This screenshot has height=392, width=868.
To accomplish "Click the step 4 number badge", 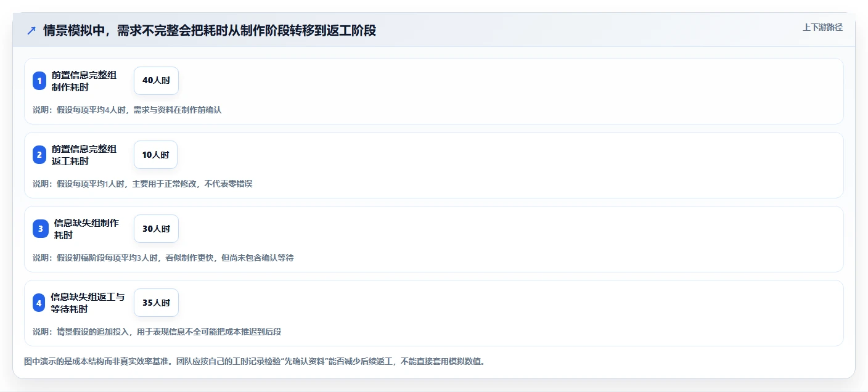I will click(39, 303).
